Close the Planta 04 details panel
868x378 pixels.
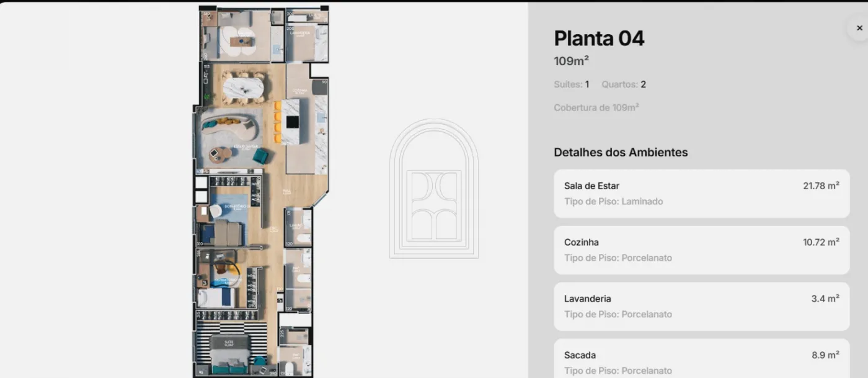click(859, 28)
